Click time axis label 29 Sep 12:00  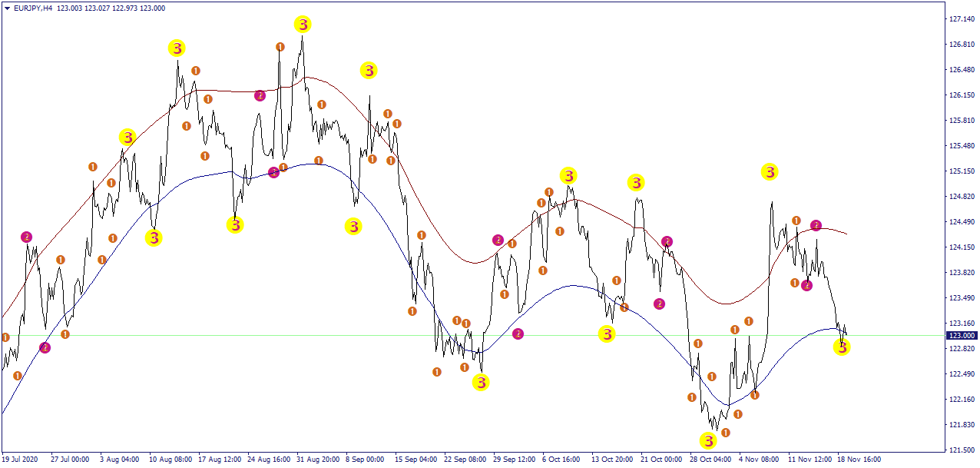515,460
